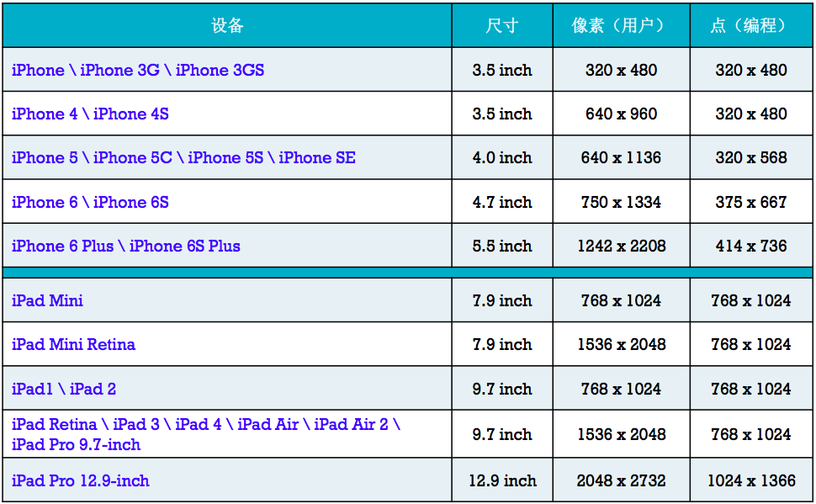Click the 414 x 736 points value
The width and height of the screenshot is (816, 504).
(x=751, y=246)
